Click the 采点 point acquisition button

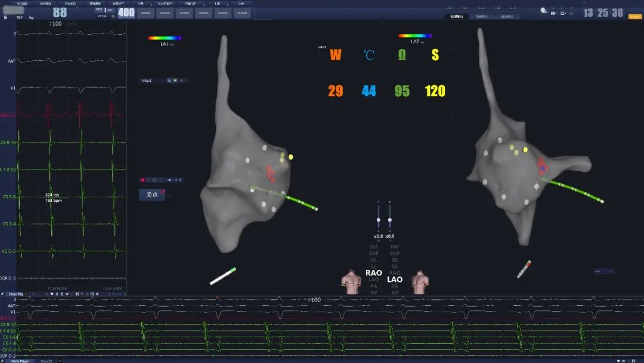(151, 195)
